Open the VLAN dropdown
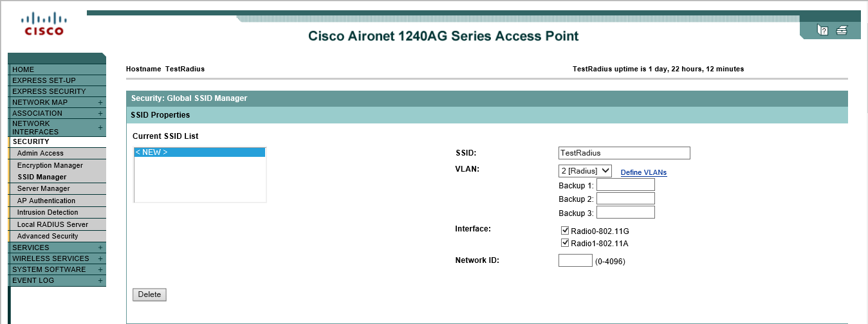868x324 pixels. tap(585, 171)
